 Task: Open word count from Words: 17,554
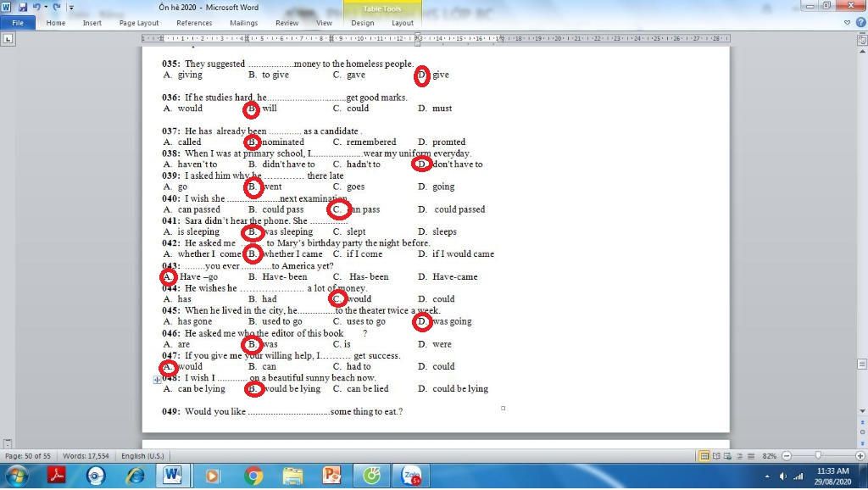pos(86,456)
